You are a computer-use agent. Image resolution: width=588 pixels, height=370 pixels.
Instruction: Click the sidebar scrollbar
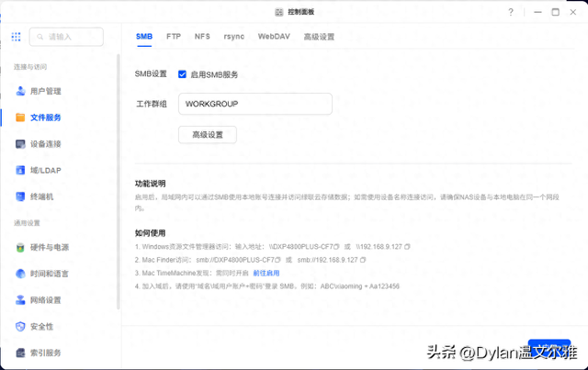[119, 182]
